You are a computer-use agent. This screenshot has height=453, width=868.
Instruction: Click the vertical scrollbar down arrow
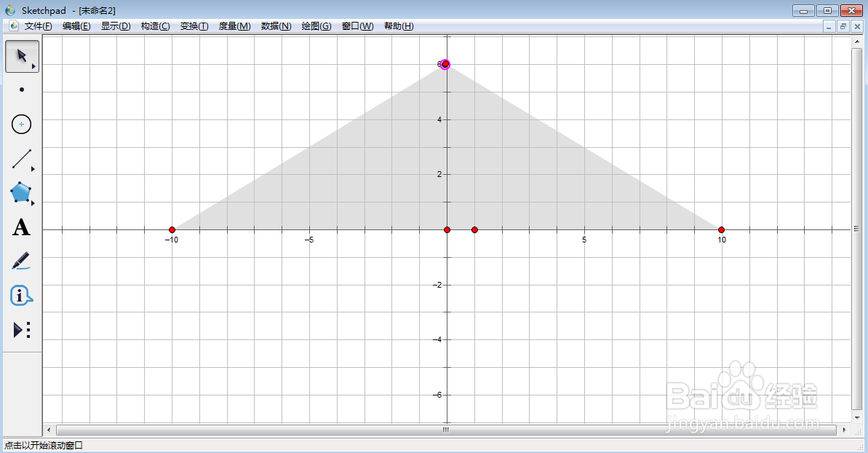coord(857,417)
